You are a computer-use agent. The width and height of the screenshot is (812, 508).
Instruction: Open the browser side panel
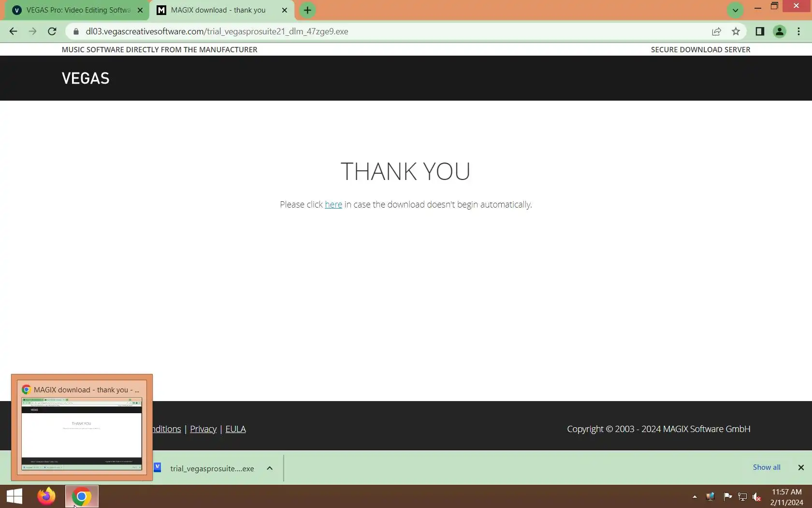click(760, 31)
